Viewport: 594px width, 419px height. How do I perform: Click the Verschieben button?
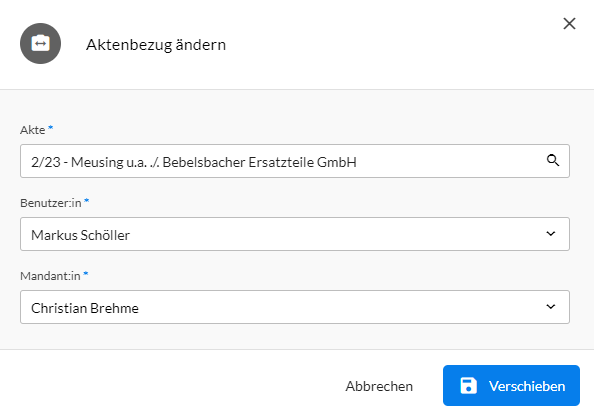[511, 386]
